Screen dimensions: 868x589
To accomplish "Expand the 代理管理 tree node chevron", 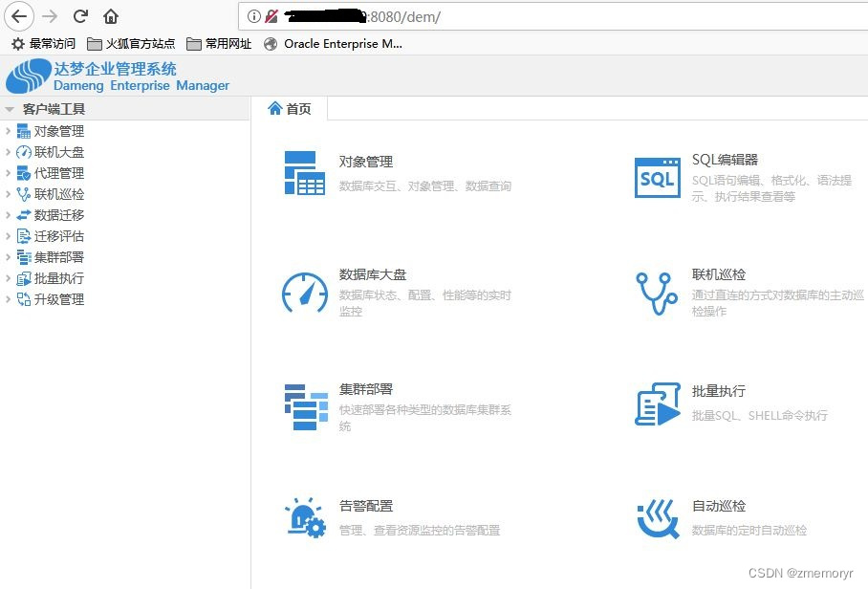I will (x=8, y=173).
